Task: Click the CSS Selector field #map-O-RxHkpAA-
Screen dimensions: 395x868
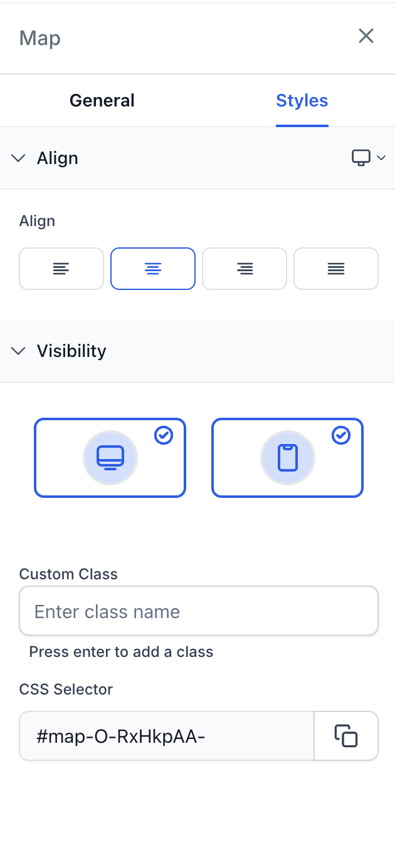Action: [x=167, y=736]
